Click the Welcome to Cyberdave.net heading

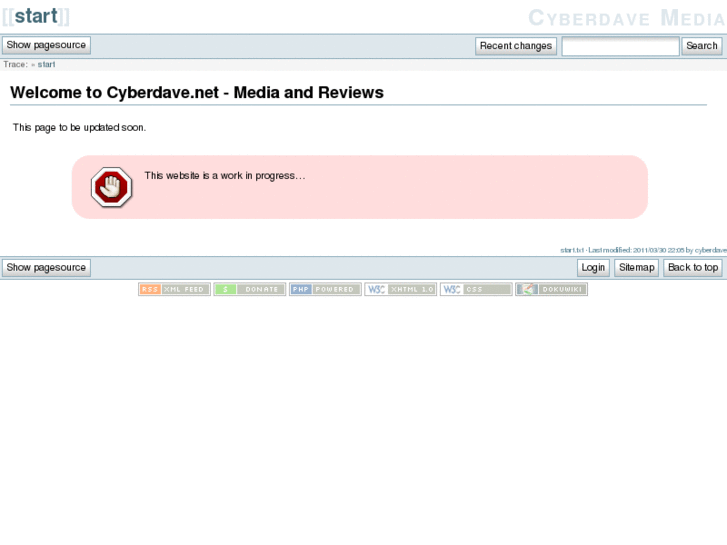(x=197, y=92)
